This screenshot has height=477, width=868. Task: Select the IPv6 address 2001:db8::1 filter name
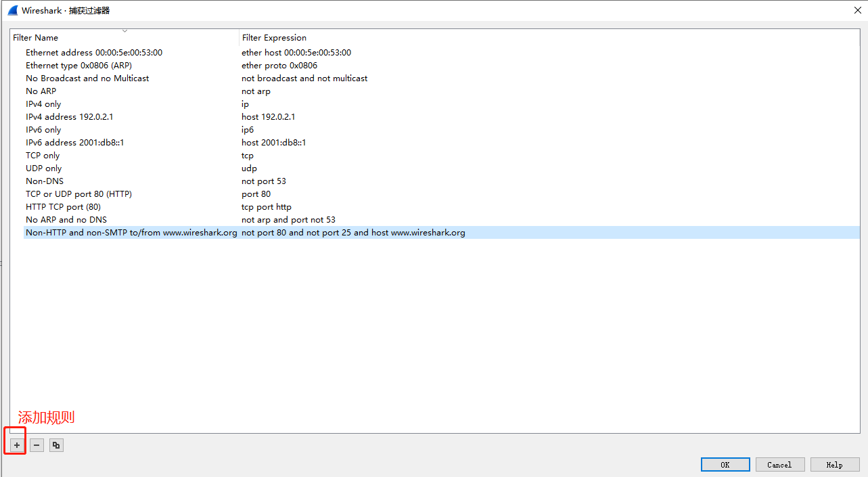75,143
